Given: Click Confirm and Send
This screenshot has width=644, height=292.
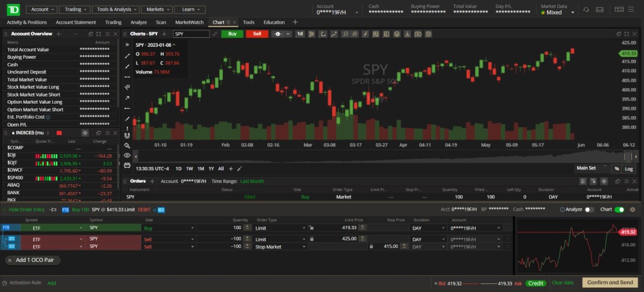Looking at the screenshot, I should pyautogui.click(x=610, y=282).
